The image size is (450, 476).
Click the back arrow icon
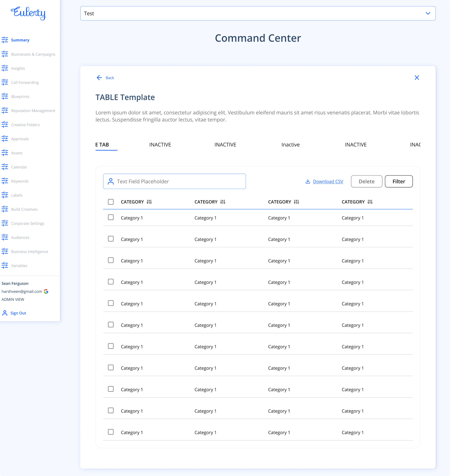point(99,78)
